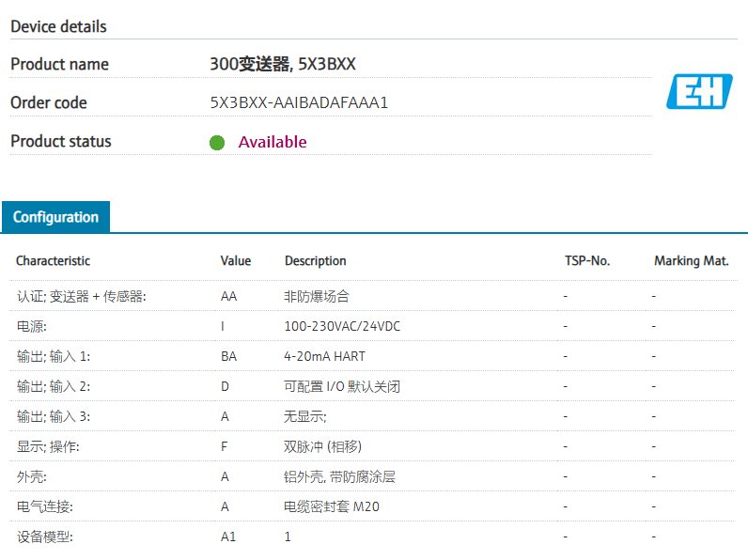Click the 电缆密封套 M20 description
The width and height of the screenshot is (748, 560).
click(331, 506)
